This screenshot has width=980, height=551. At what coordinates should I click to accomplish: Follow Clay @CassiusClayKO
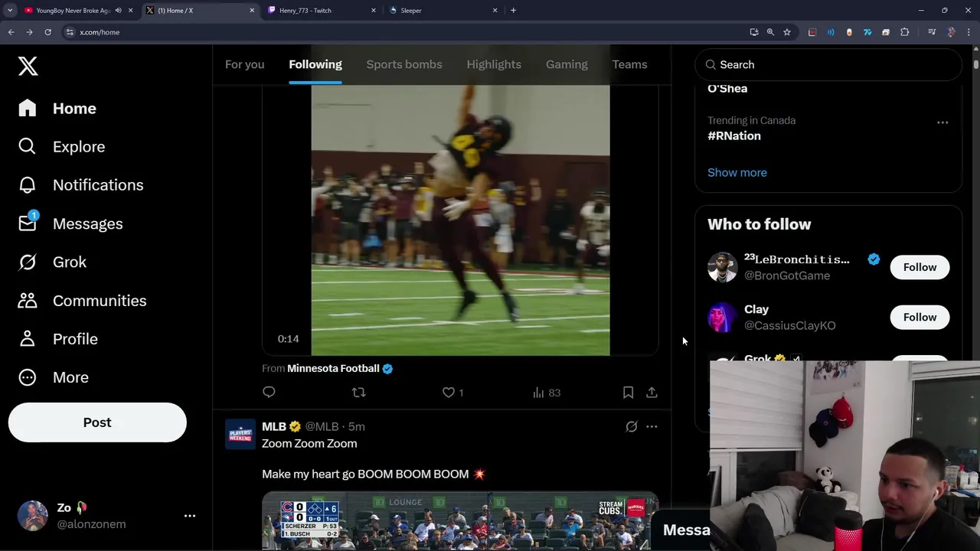[x=920, y=318]
